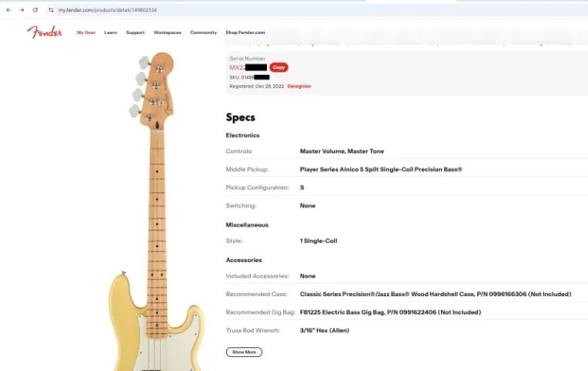The height and width of the screenshot is (371, 588).
Task: Select the Miscellaneous section heading
Action: [247, 225]
